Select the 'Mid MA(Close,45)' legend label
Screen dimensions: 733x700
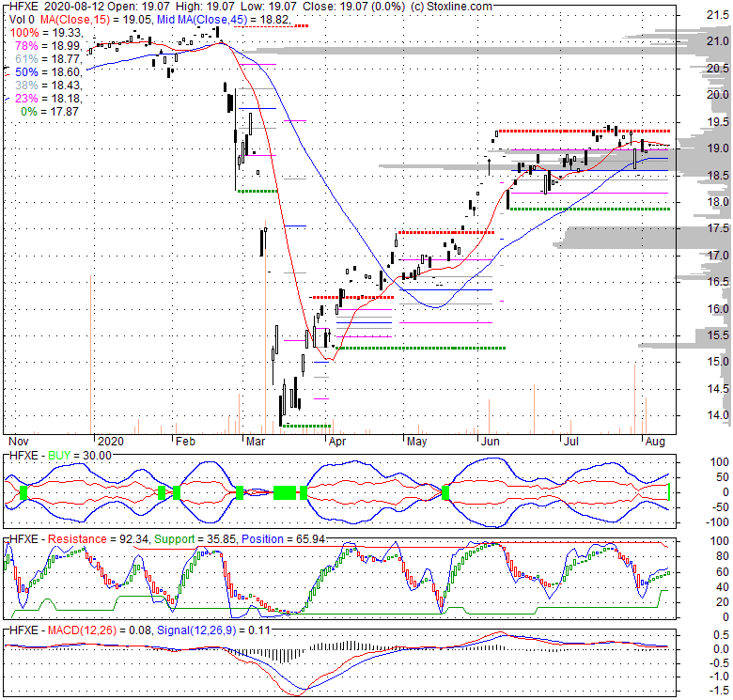(x=204, y=20)
